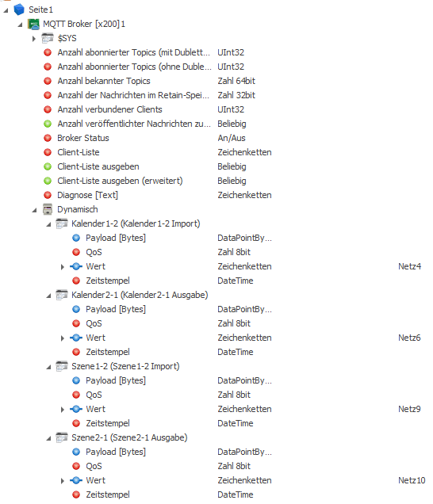Click the $SYS folder icon
433x504 pixels.
point(48,38)
